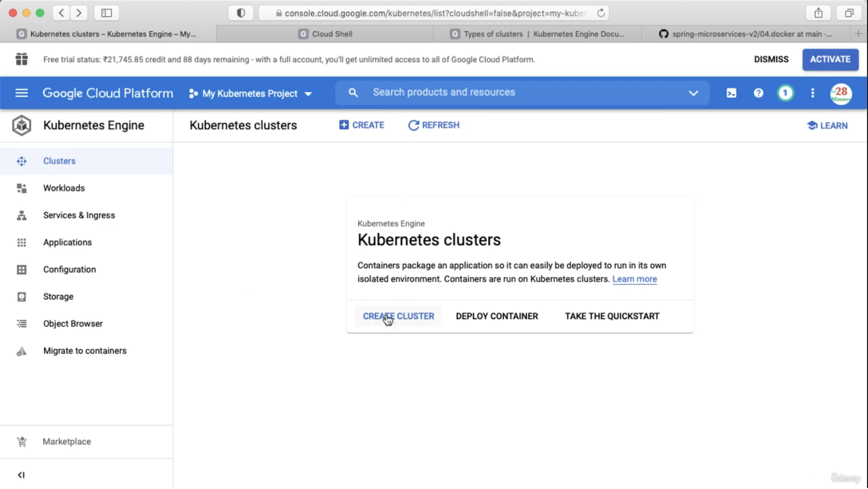Activate Cloud Shell terminal icon

point(731,93)
